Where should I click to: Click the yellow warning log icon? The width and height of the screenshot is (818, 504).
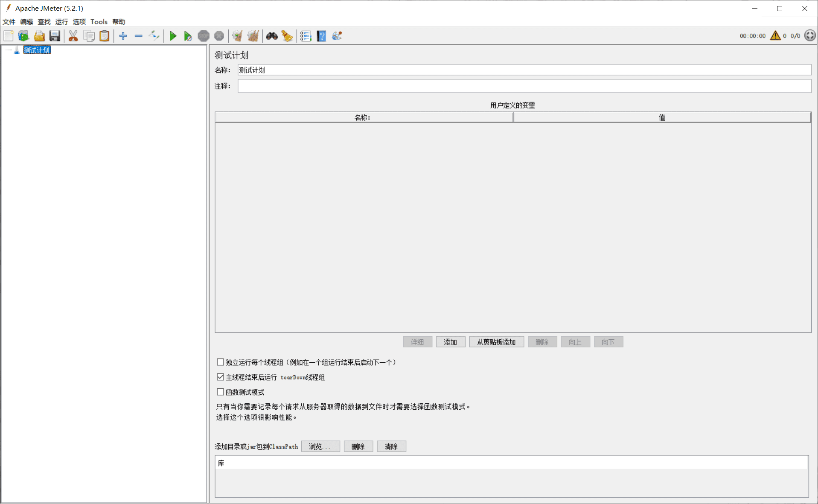coord(775,35)
